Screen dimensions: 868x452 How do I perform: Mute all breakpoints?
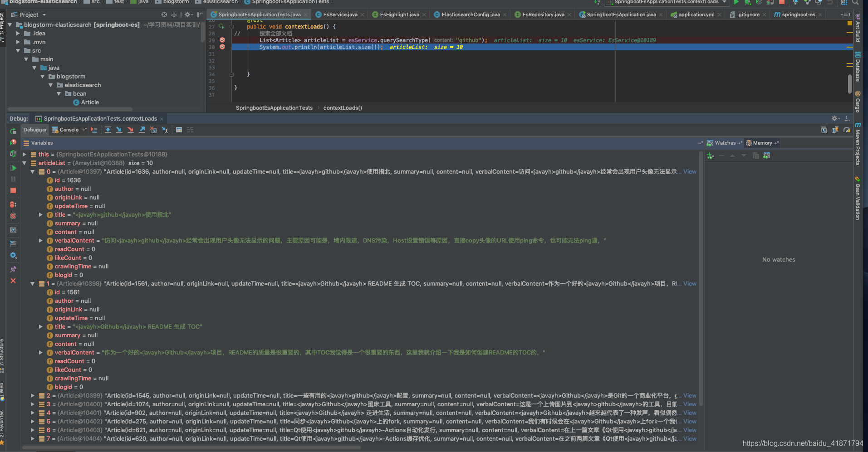click(13, 216)
